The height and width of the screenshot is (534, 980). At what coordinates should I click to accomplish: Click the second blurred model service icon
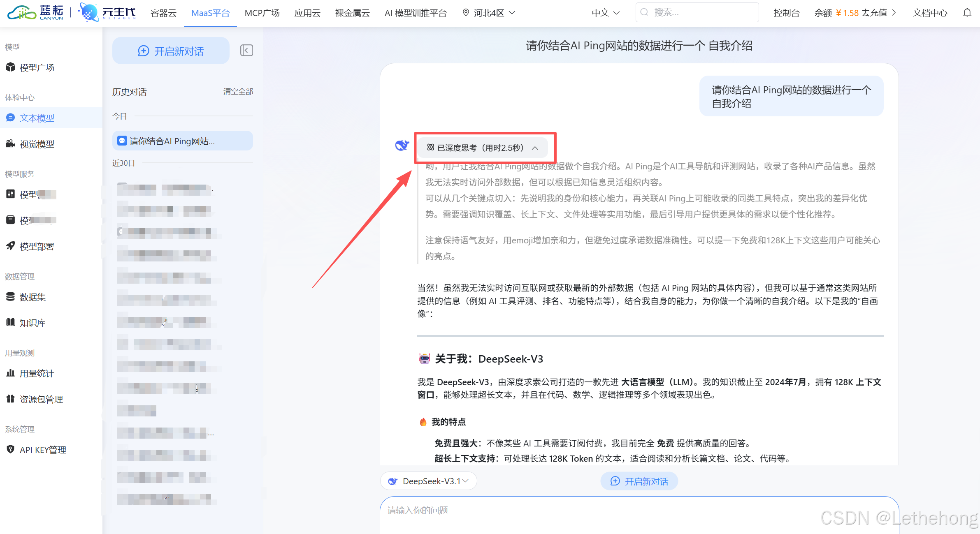(x=10, y=220)
